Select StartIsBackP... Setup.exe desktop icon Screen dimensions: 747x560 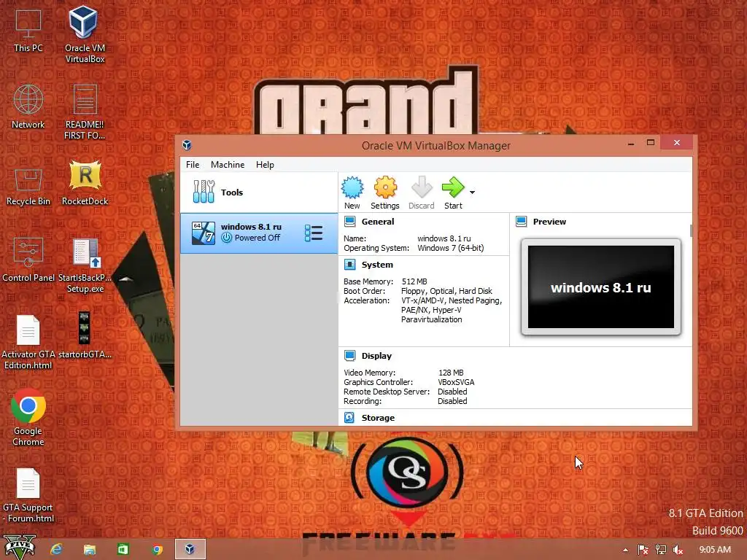coord(85,265)
